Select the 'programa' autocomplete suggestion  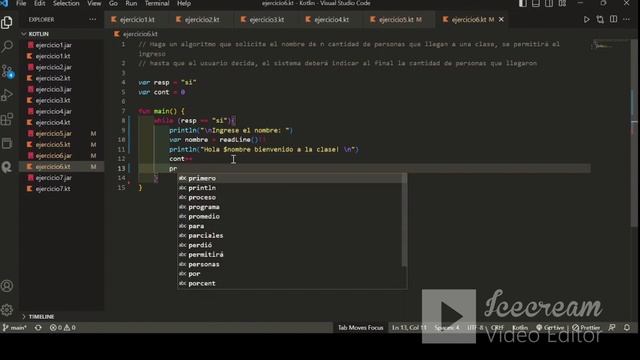pos(290,207)
